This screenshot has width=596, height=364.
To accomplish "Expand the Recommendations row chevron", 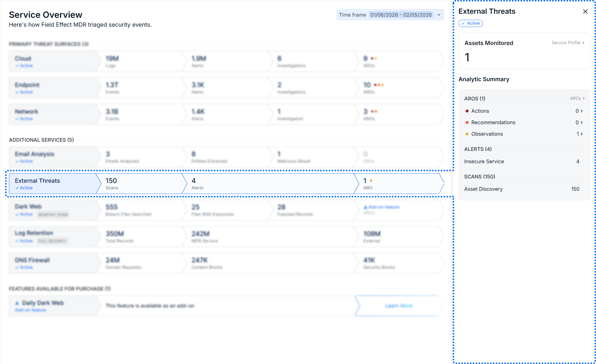I will 582,122.
